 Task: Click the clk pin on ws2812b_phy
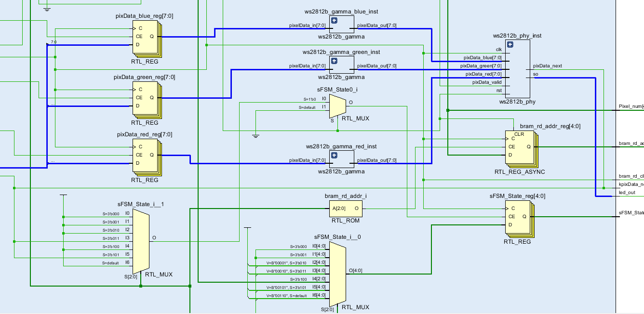tap(499, 50)
